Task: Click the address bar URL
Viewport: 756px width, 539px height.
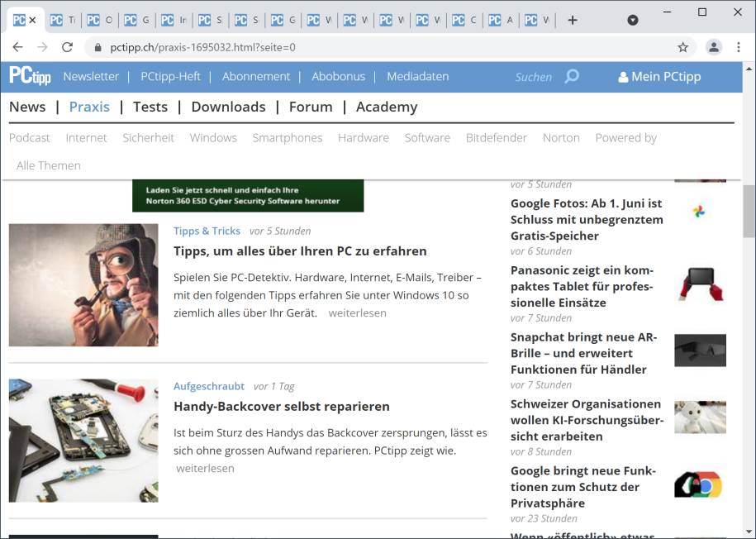Action: (x=202, y=47)
